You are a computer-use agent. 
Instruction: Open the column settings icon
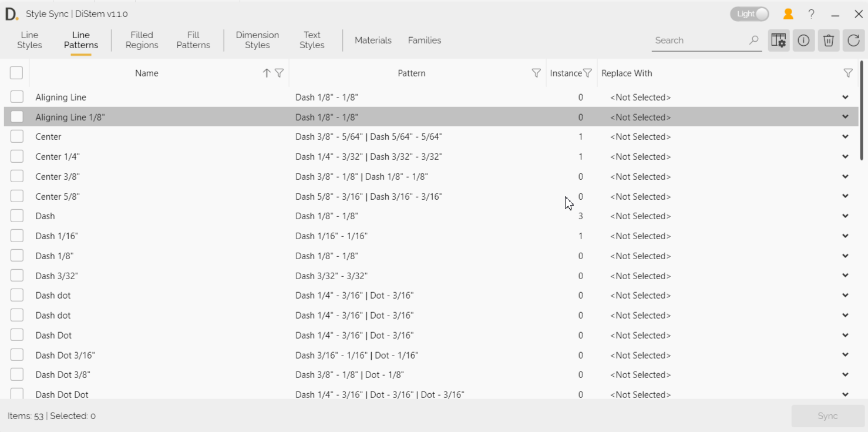(778, 40)
